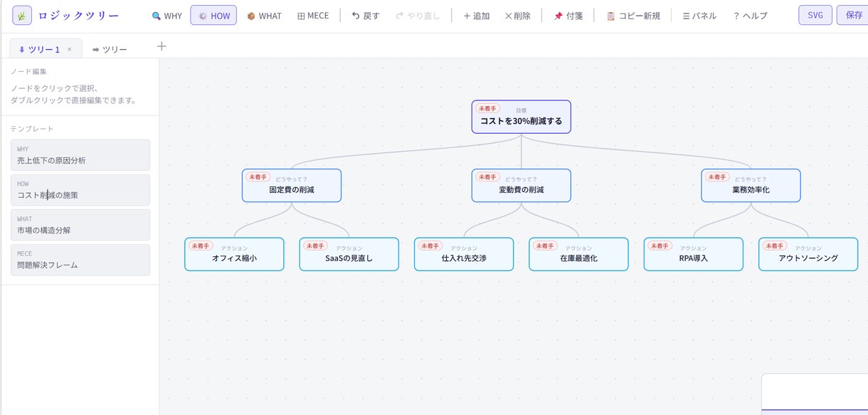Select the RPA導入 action node
Image resolution: width=868 pixels, height=415 pixels.
click(693, 254)
